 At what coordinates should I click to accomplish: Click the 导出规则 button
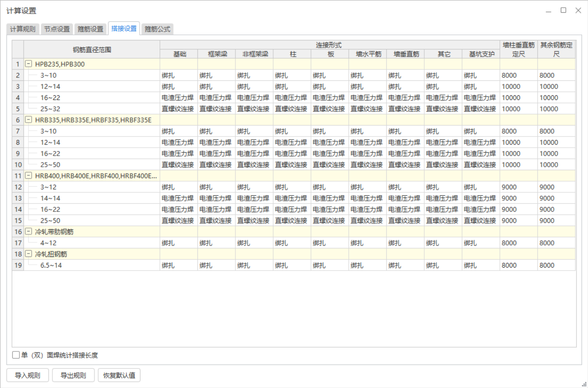pos(73,375)
